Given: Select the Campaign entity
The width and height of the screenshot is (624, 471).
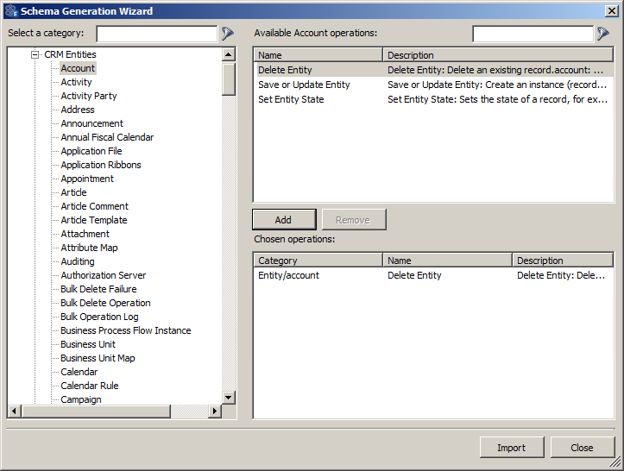Looking at the screenshot, I should (80, 400).
